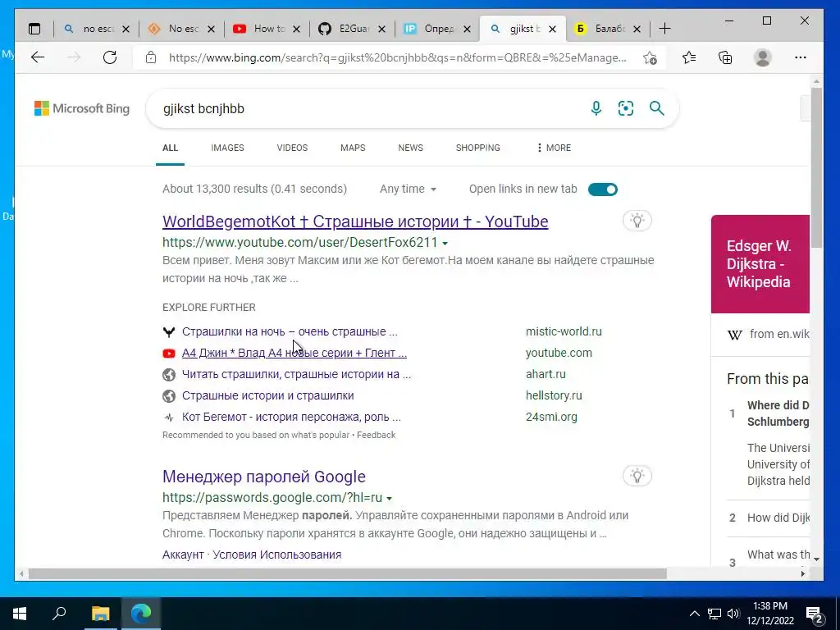Image resolution: width=840 pixels, height=630 pixels.
Task: Search using voice microphone
Action: tap(596, 108)
